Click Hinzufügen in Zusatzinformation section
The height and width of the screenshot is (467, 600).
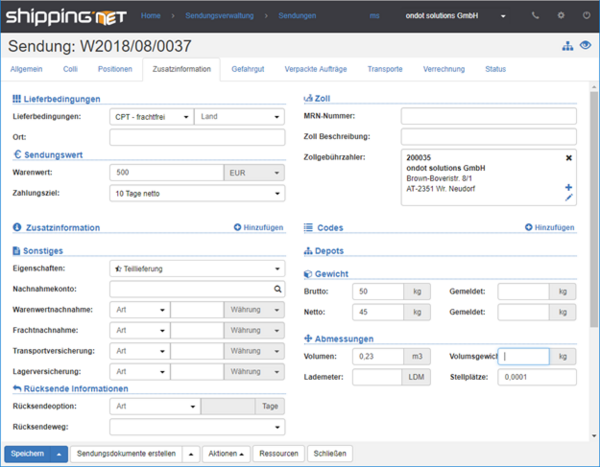tap(258, 228)
